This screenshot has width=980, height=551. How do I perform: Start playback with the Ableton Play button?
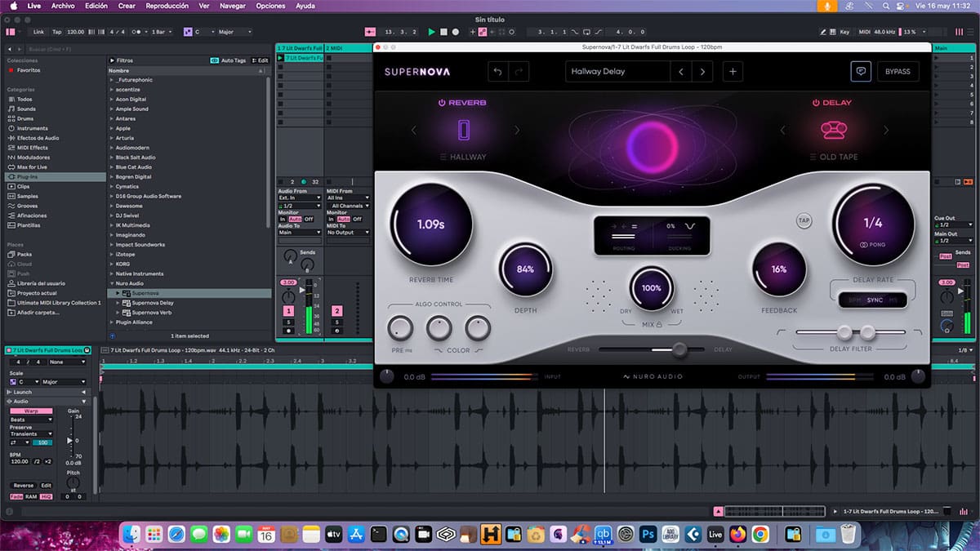pyautogui.click(x=432, y=32)
